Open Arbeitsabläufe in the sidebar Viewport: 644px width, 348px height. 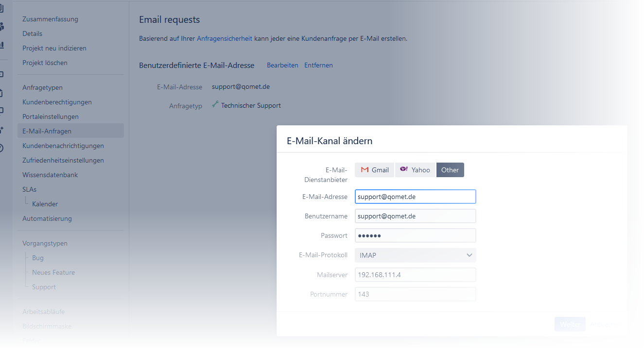tap(43, 312)
